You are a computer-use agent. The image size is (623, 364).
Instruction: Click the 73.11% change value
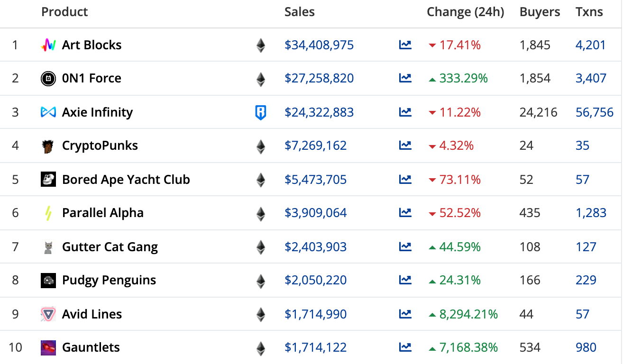click(x=460, y=180)
